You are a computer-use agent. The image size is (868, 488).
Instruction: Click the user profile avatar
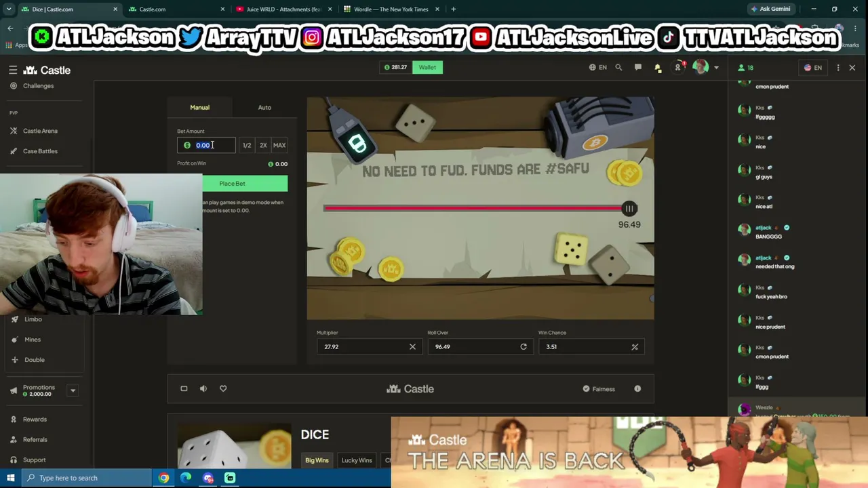701,67
